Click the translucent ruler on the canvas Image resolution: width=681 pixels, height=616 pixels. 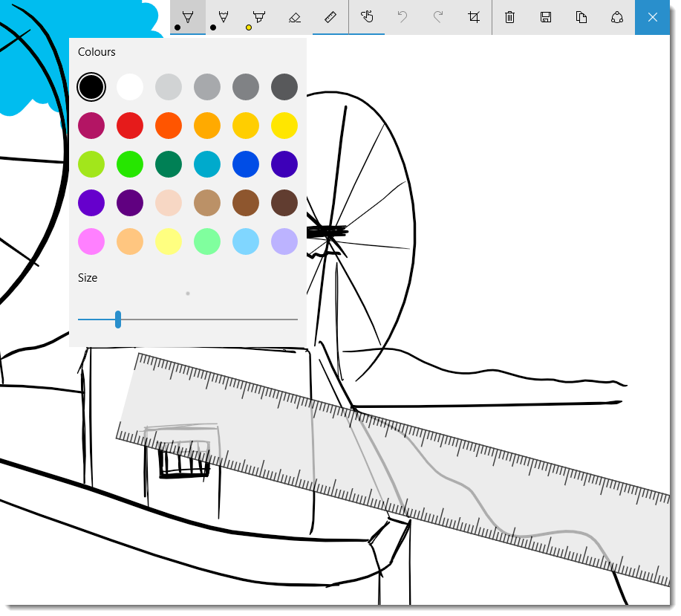[408, 461]
